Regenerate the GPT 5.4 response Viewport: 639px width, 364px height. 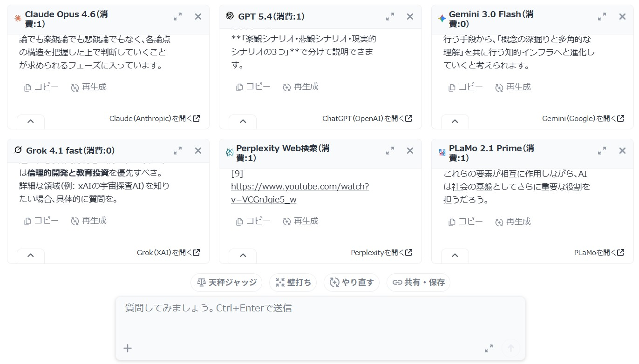(x=300, y=87)
